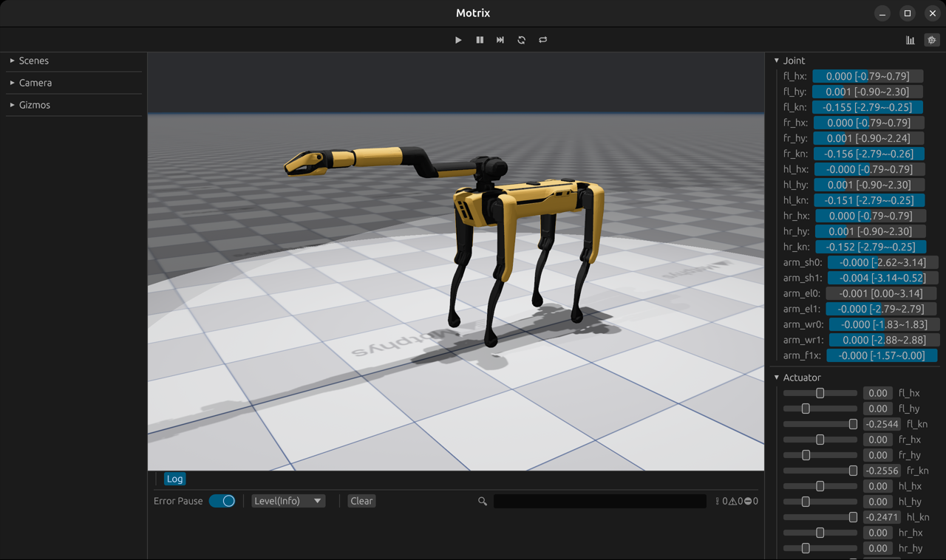Viewport: 946px width, 560px height.
Task: Open the Level(Info) dropdown
Action: tap(288, 501)
